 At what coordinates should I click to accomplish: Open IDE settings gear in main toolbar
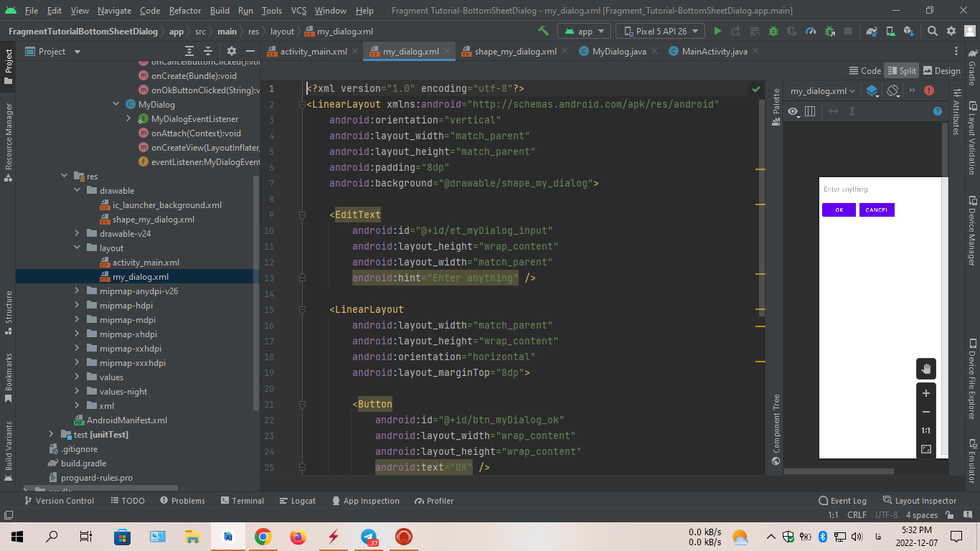point(951,31)
